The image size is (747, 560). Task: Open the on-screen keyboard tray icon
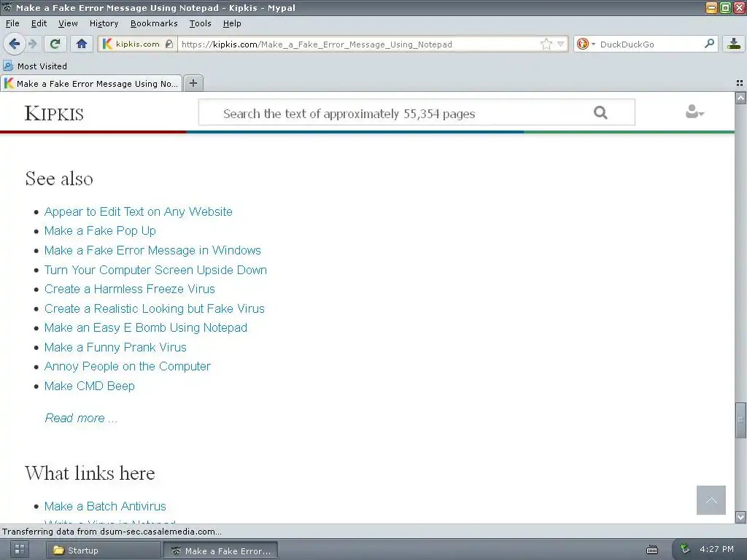tap(652, 550)
